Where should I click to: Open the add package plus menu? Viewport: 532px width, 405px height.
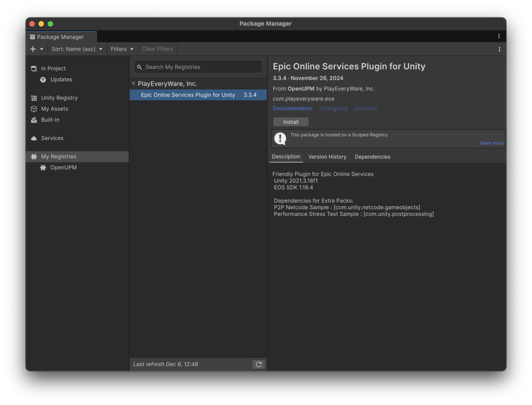[x=36, y=49]
